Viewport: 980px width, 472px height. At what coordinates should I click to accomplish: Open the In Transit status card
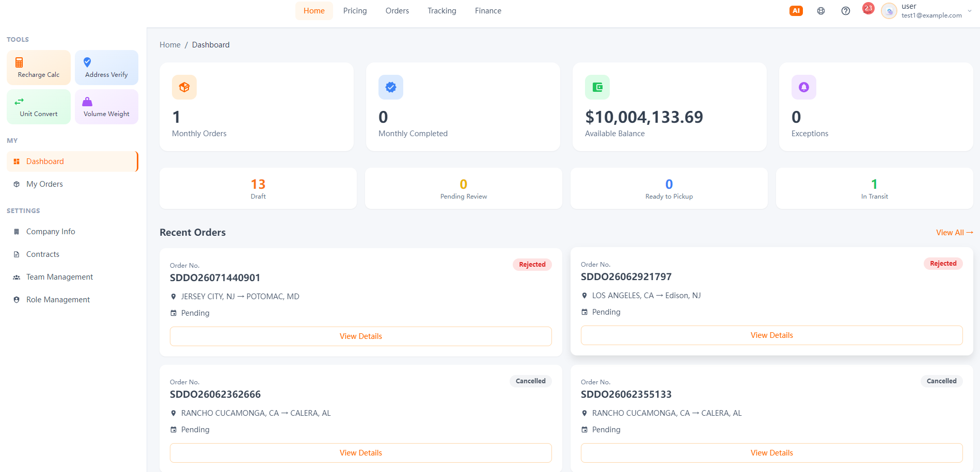pyautogui.click(x=875, y=188)
